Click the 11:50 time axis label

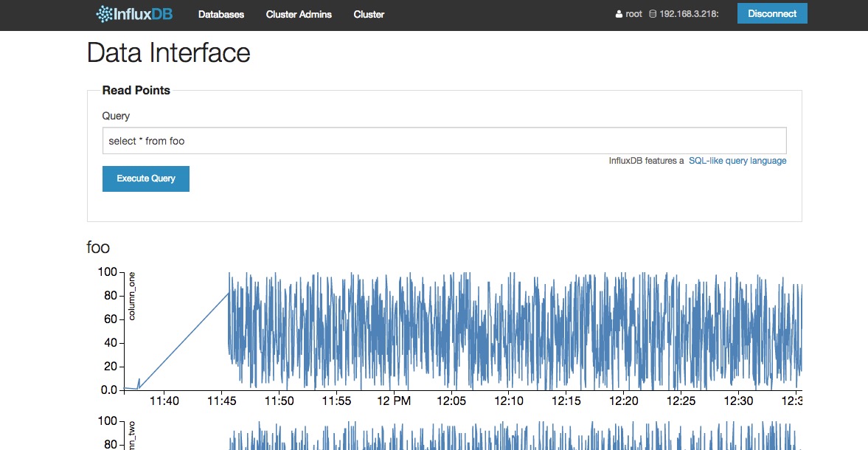click(279, 401)
